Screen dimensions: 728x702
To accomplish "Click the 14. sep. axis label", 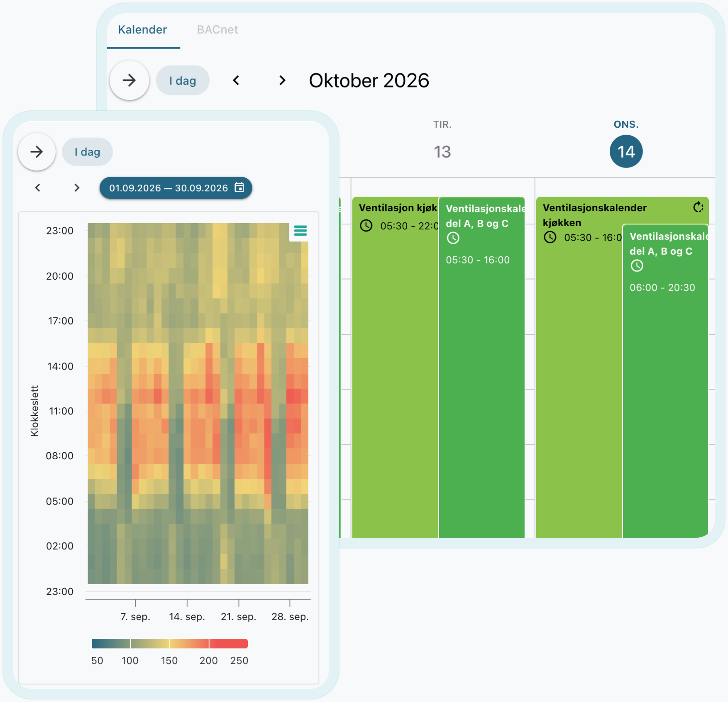I will (187, 617).
